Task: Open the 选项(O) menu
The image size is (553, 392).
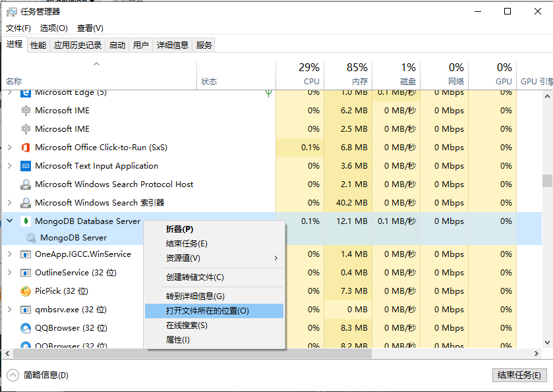Action: pyautogui.click(x=53, y=28)
